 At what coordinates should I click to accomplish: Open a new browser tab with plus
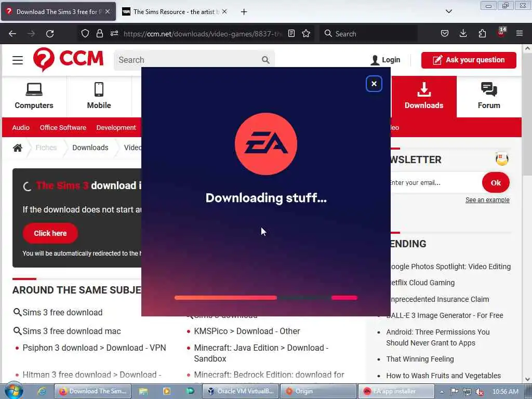pos(244,12)
